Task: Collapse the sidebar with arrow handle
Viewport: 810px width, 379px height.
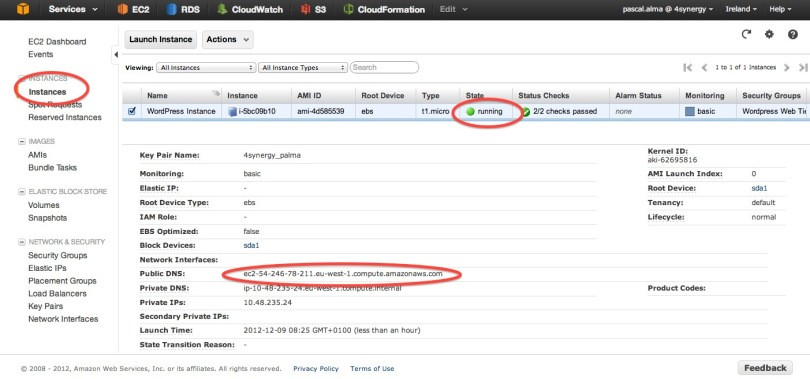Action: [115, 54]
